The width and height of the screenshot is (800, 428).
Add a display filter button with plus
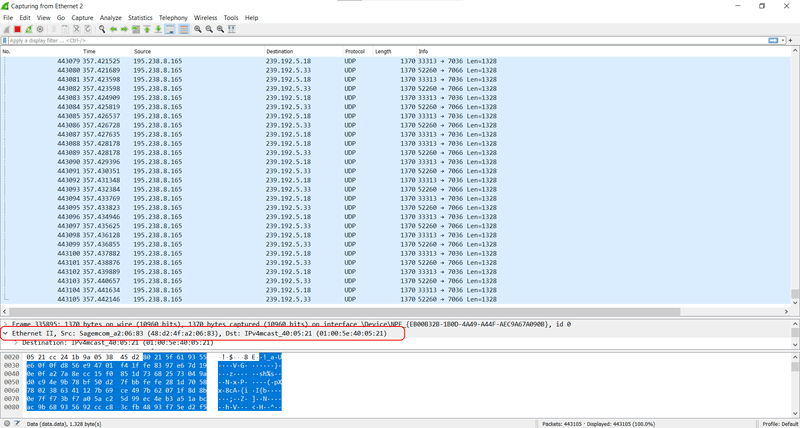point(790,40)
